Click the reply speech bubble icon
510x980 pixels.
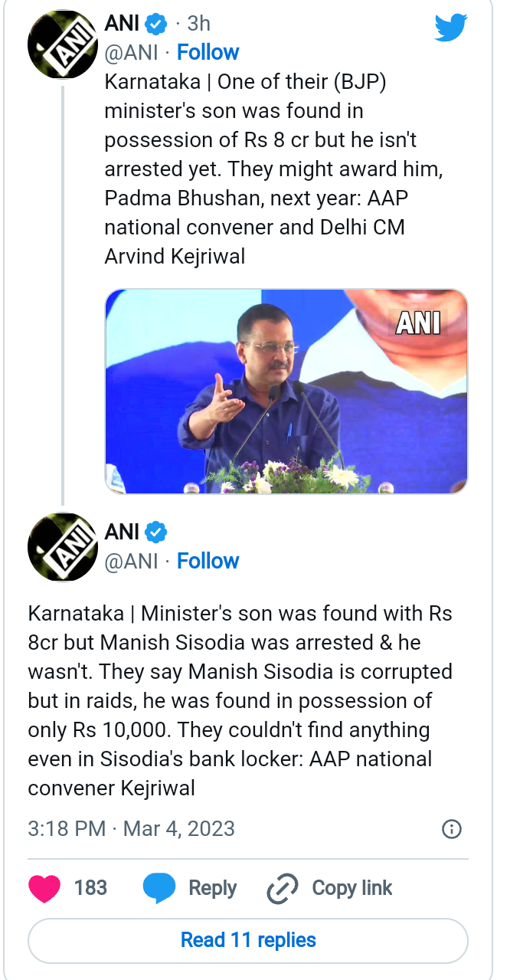[159, 888]
